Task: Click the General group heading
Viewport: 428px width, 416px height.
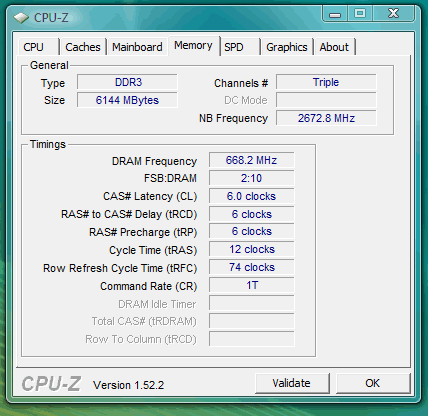Action: point(49,65)
